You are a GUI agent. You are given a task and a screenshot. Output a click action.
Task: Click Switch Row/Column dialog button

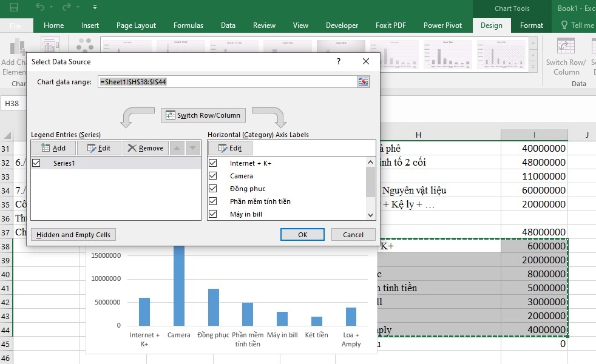(x=203, y=115)
